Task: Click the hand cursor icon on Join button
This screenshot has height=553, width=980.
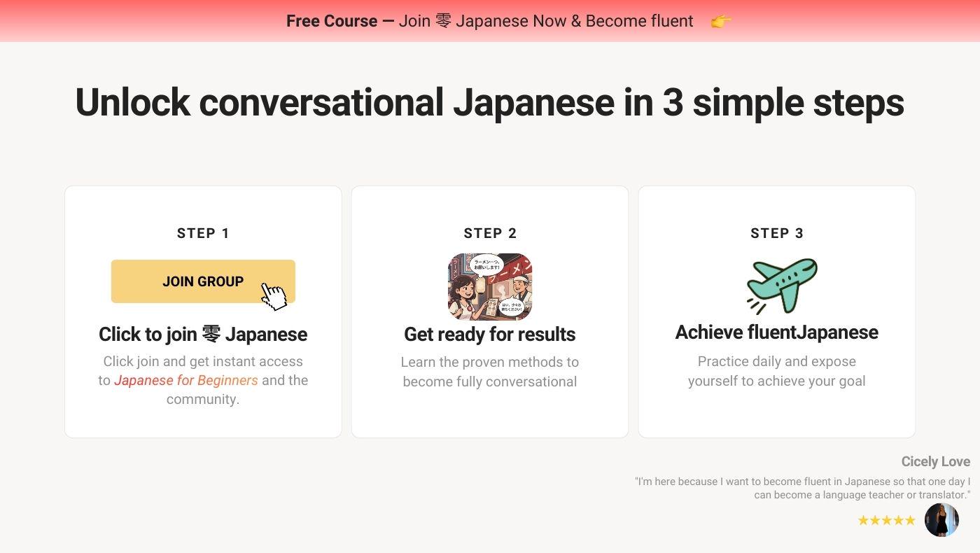Action: (274, 296)
